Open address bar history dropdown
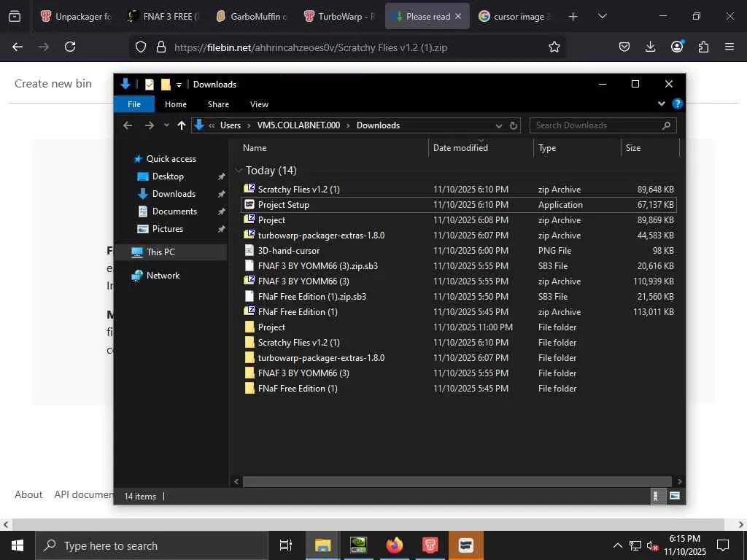Screen dimensions: 747x560 [x=498, y=125]
